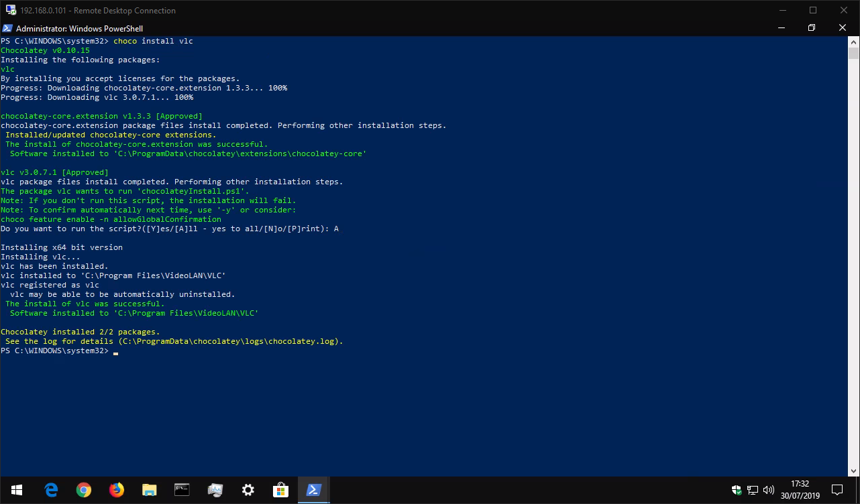Click the PowerShell vertical scrollbar thumb
The image size is (860, 504).
853,54
